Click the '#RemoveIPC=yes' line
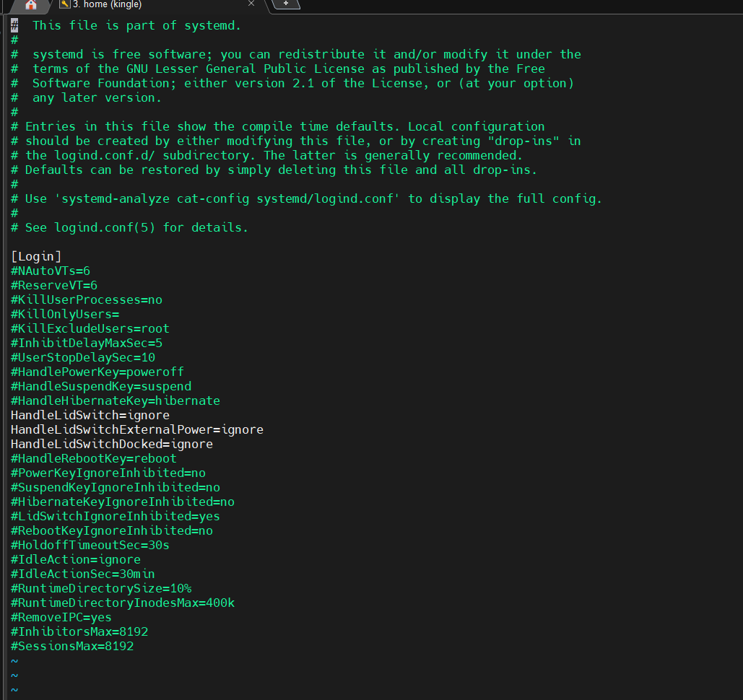Viewport: 743px width, 700px height. 61,618
